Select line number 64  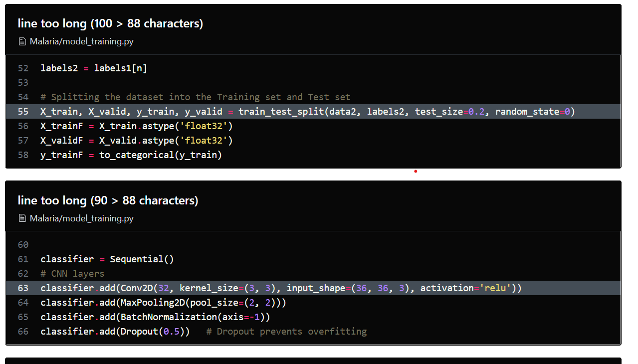pyautogui.click(x=23, y=303)
